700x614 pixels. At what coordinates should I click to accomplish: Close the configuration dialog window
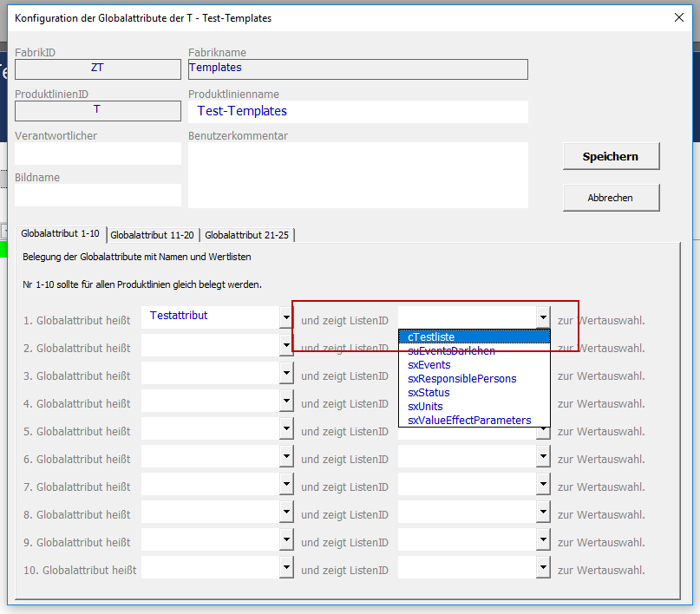tap(679, 16)
